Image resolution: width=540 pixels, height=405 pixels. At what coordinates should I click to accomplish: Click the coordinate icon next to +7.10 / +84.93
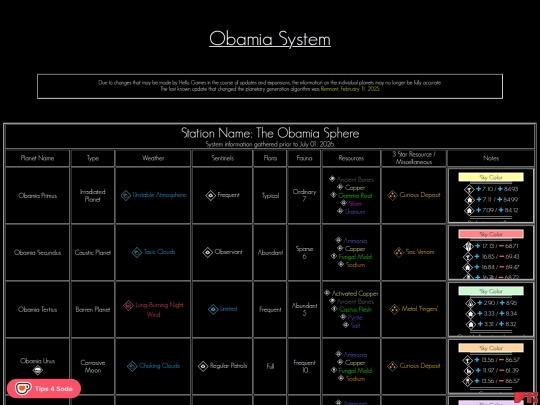pos(469,189)
